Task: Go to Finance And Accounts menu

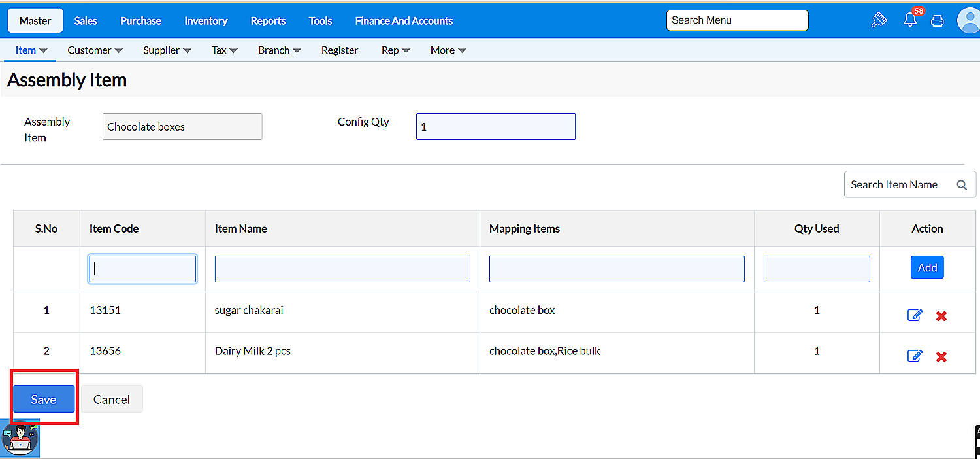Action: (x=404, y=21)
